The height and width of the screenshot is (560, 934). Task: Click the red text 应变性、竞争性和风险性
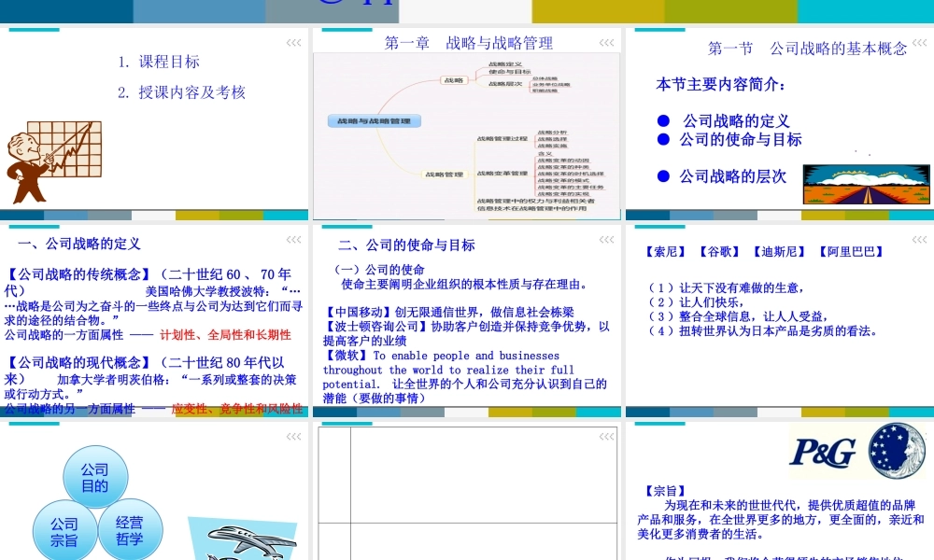click(x=237, y=408)
